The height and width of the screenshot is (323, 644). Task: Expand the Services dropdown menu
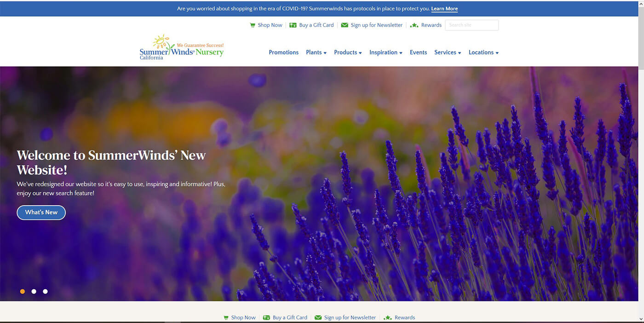tap(448, 52)
